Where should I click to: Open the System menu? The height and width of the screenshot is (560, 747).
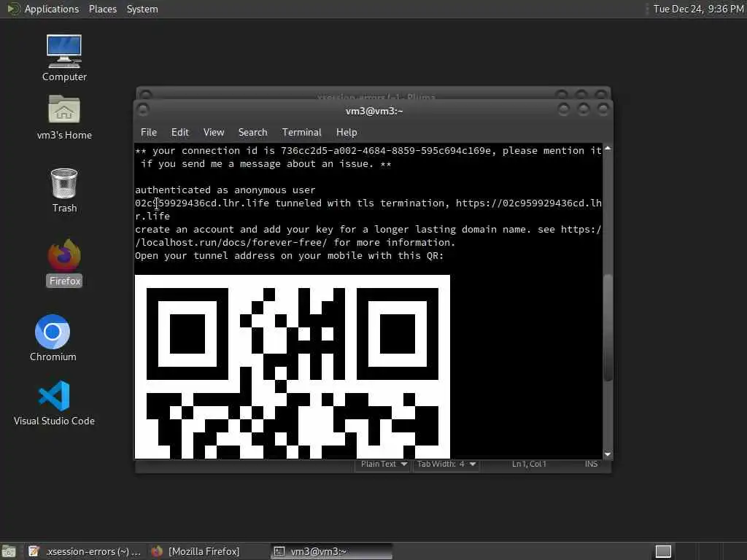142,9
